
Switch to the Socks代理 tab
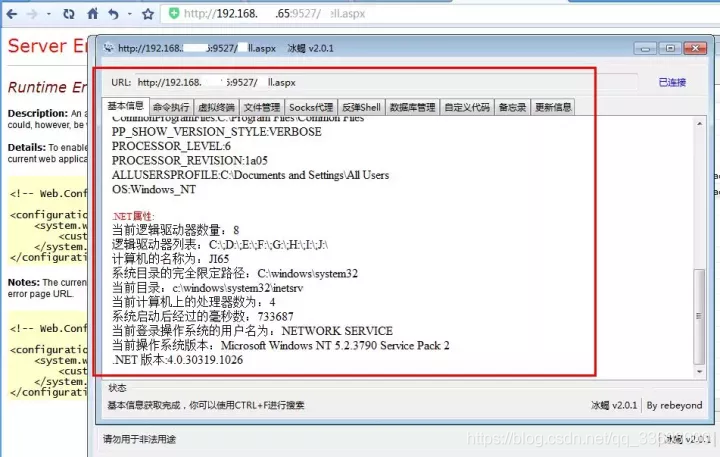pyautogui.click(x=311, y=107)
